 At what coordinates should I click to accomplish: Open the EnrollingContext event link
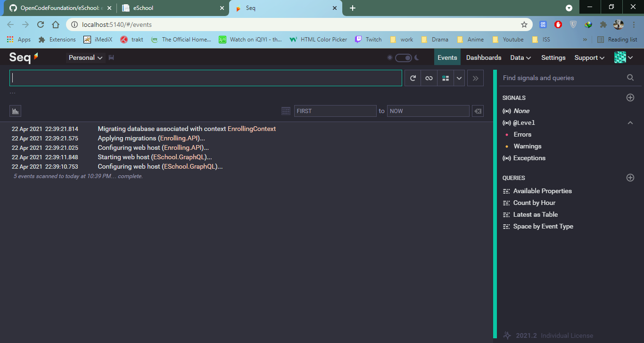tap(253, 128)
